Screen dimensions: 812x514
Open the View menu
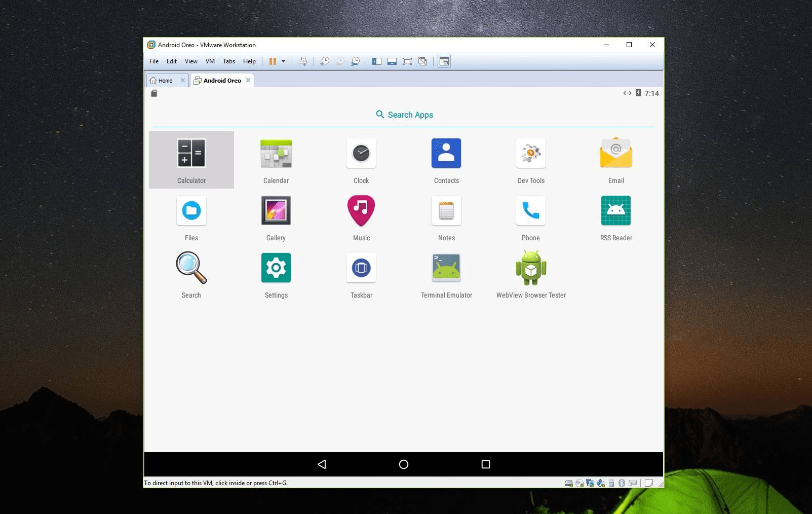[x=191, y=61]
